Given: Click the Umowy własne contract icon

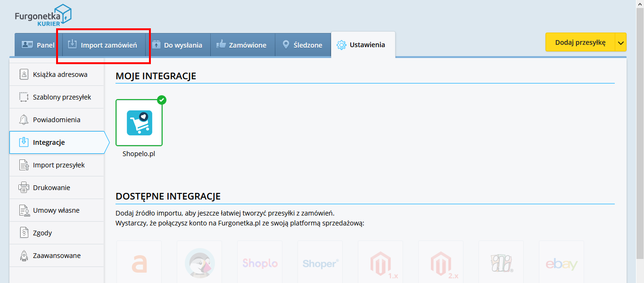Looking at the screenshot, I should (x=24, y=210).
